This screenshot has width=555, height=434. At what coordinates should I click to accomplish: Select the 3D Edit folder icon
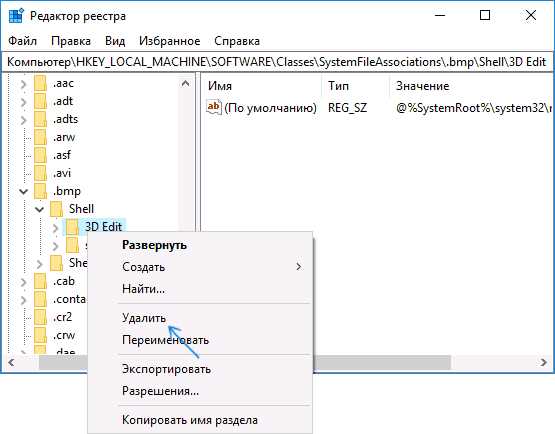tap(72, 228)
